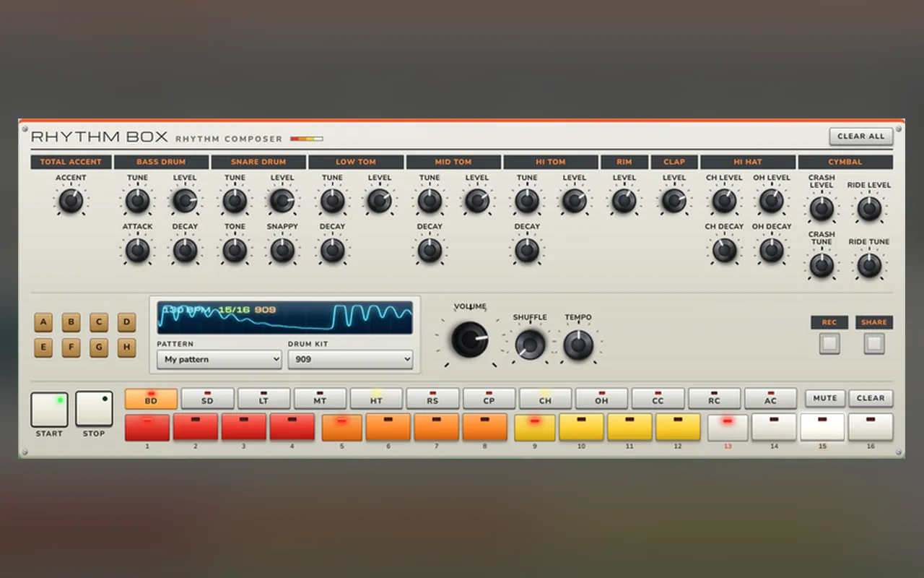Click the CLEAR ALL button
This screenshot has height=578, width=924.
[860, 136]
